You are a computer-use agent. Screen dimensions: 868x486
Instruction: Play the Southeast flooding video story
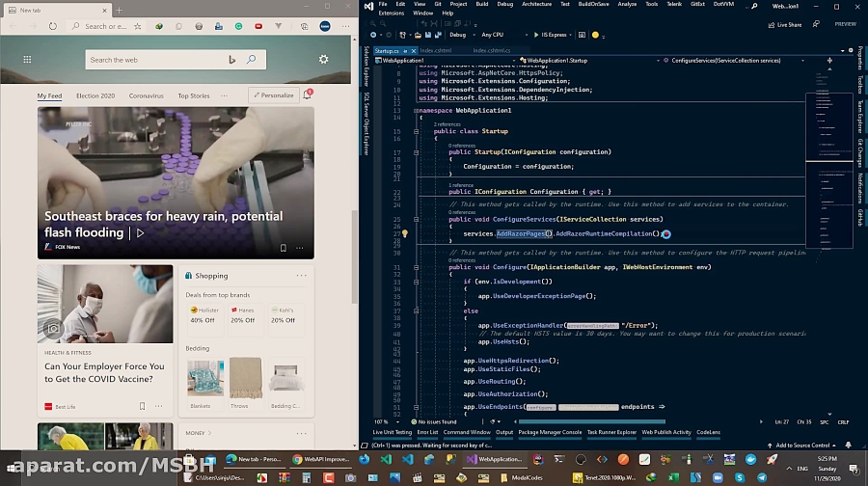click(x=141, y=233)
